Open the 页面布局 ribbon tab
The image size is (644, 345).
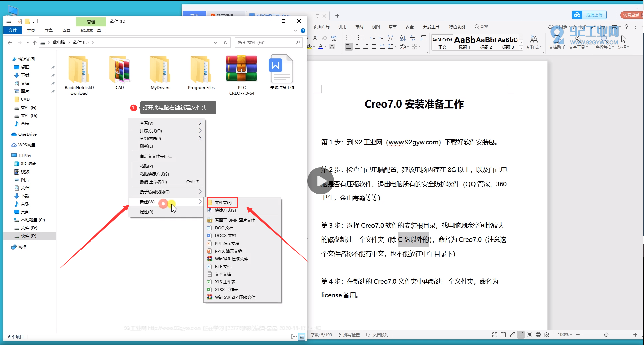tap(322, 27)
